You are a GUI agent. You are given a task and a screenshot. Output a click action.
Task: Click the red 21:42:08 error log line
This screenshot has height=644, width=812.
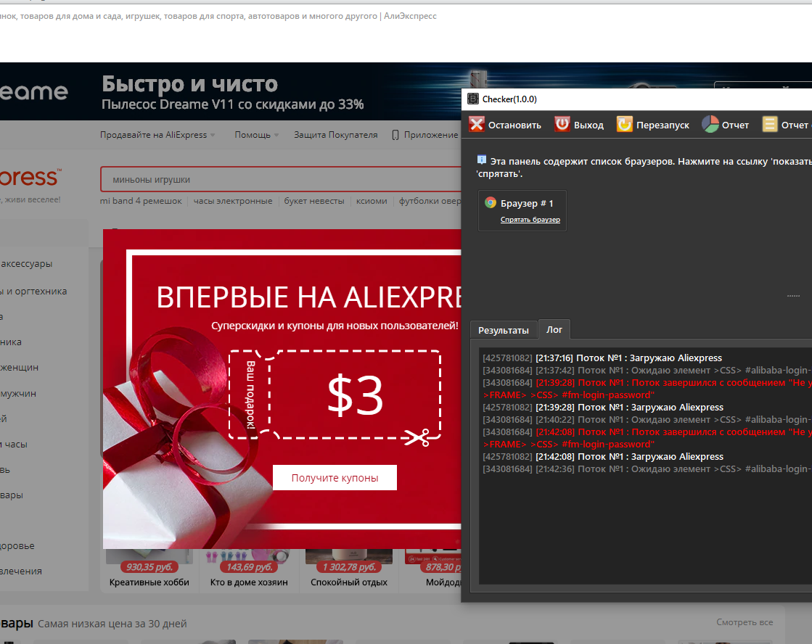pos(647,438)
